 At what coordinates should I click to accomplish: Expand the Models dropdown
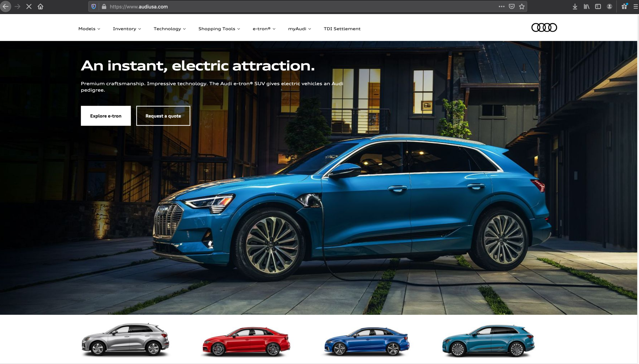coord(89,29)
